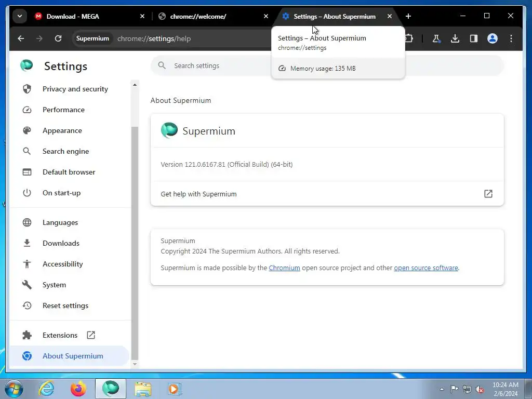Close the Download - MEGA tab

pos(142,16)
